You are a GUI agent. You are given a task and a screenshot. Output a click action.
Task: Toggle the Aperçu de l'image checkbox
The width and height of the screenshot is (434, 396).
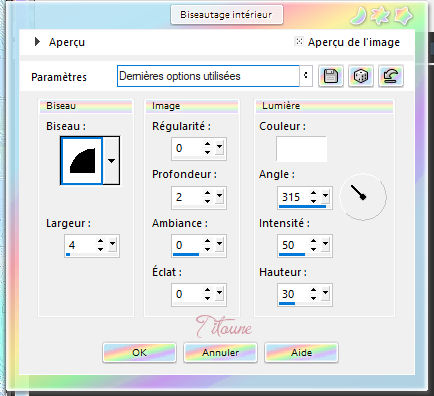(299, 41)
